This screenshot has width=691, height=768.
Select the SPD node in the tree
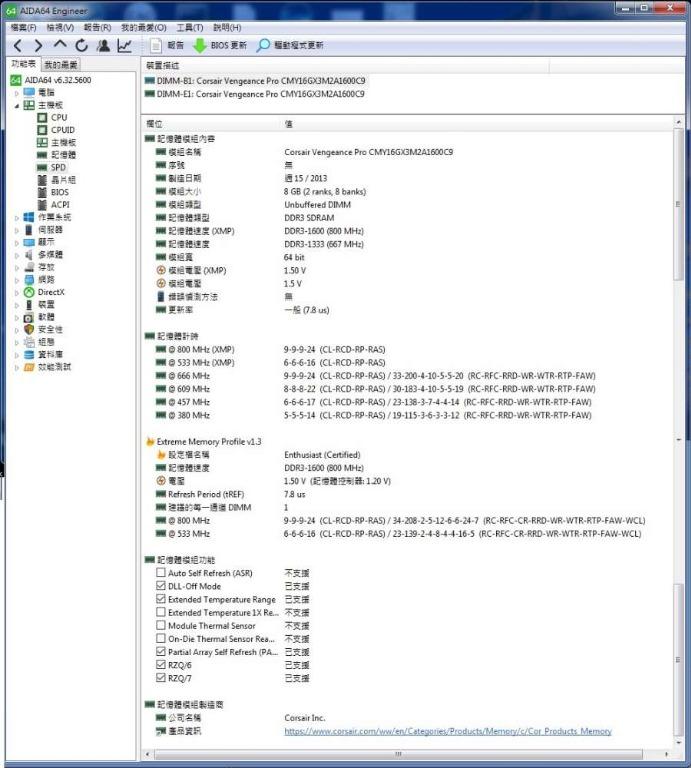click(58, 167)
